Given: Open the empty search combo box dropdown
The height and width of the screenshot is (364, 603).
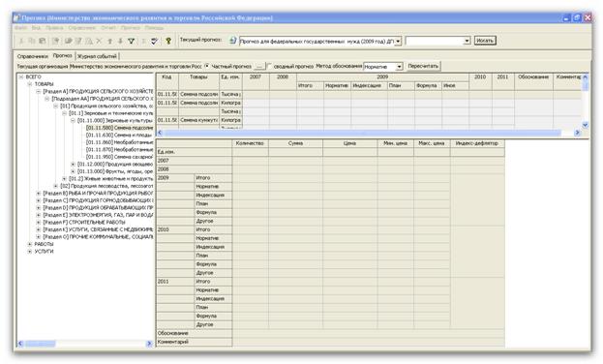Looking at the screenshot, I should point(467,41).
